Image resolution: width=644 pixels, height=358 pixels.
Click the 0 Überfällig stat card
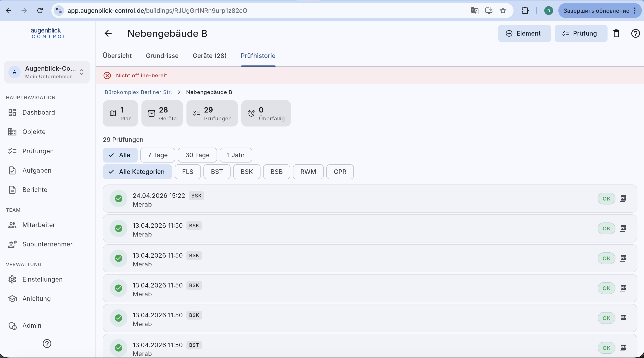pos(266,113)
